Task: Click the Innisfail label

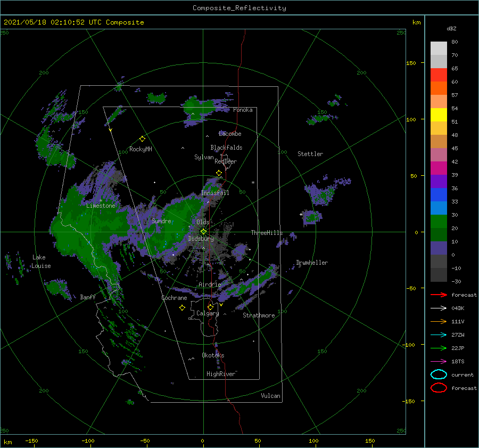Action: (x=215, y=193)
